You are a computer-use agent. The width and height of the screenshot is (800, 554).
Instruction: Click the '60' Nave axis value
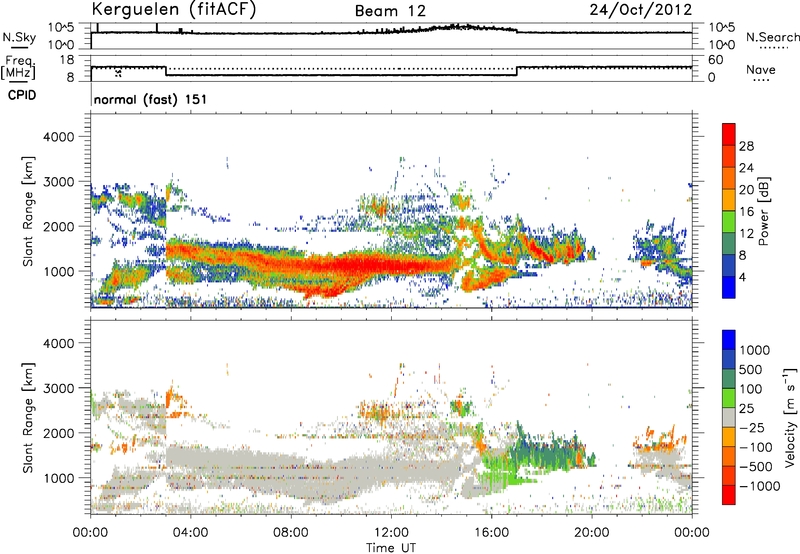pyautogui.click(x=715, y=60)
